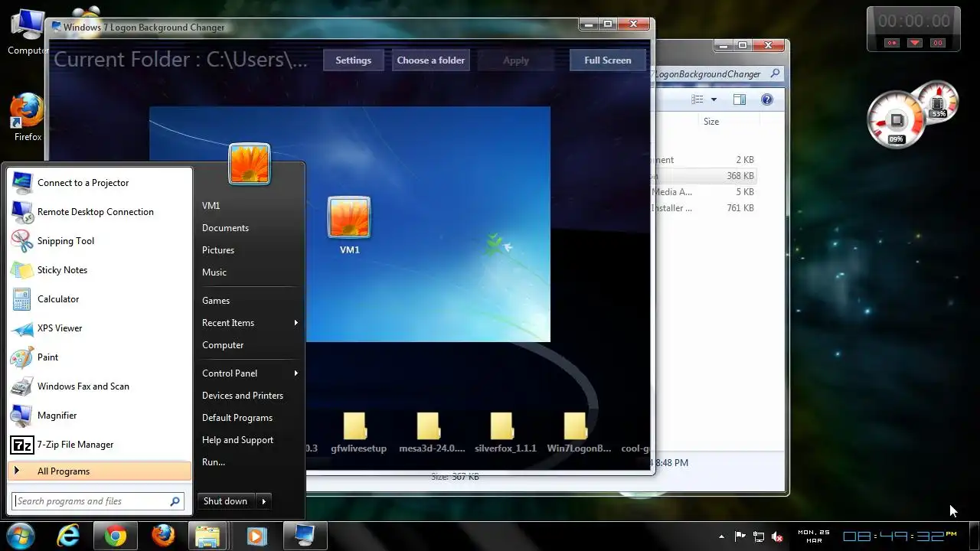Click the Start orb button

click(21, 535)
